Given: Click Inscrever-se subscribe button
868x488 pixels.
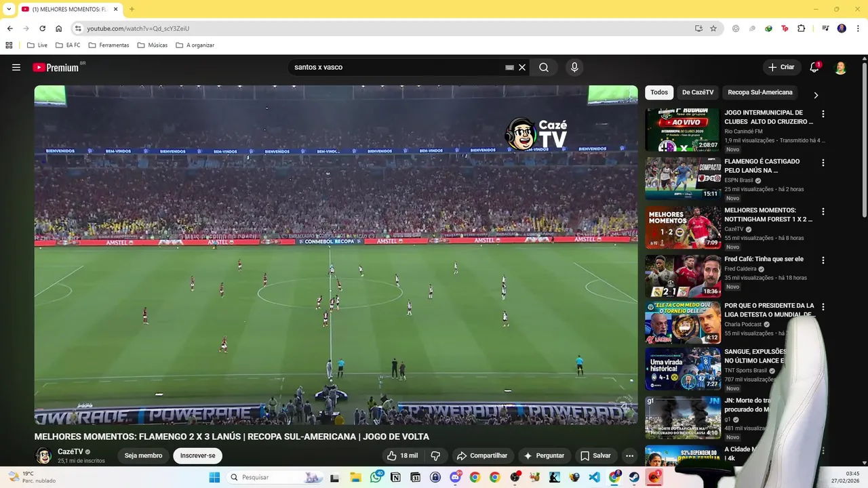Looking at the screenshot, I should coord(197,455).
